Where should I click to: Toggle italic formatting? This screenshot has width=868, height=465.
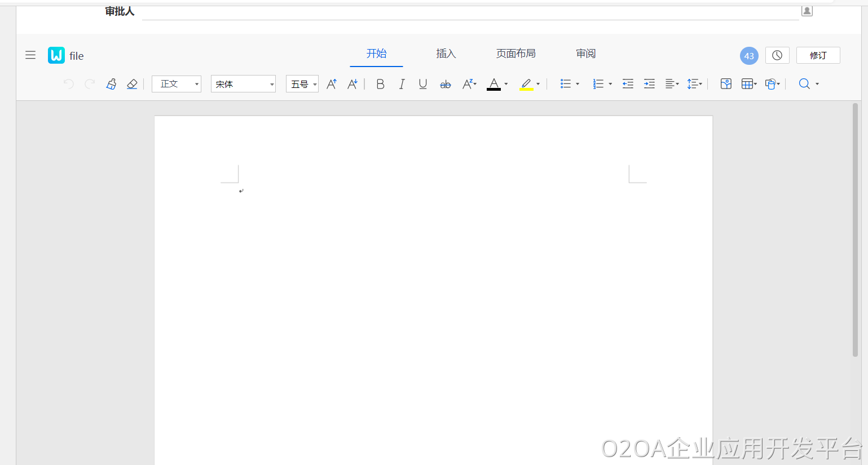[x=402, y=84]
